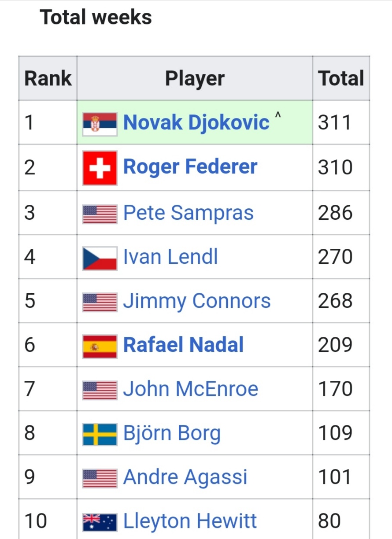Screen dimensions: 392x539
Task: Click the Swiss flag icon
Action: (100, 168)
